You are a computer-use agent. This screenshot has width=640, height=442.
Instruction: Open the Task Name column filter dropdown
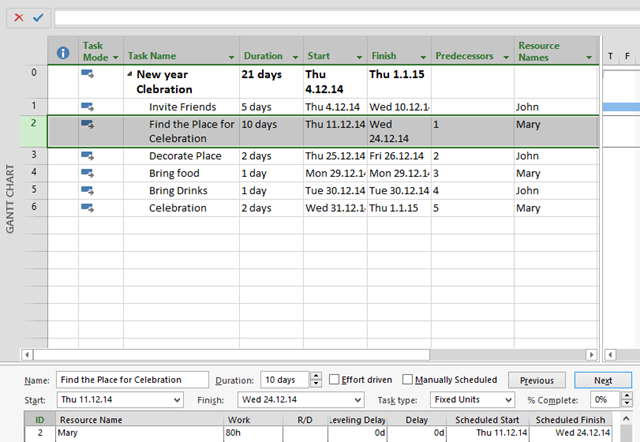point(232,57)
